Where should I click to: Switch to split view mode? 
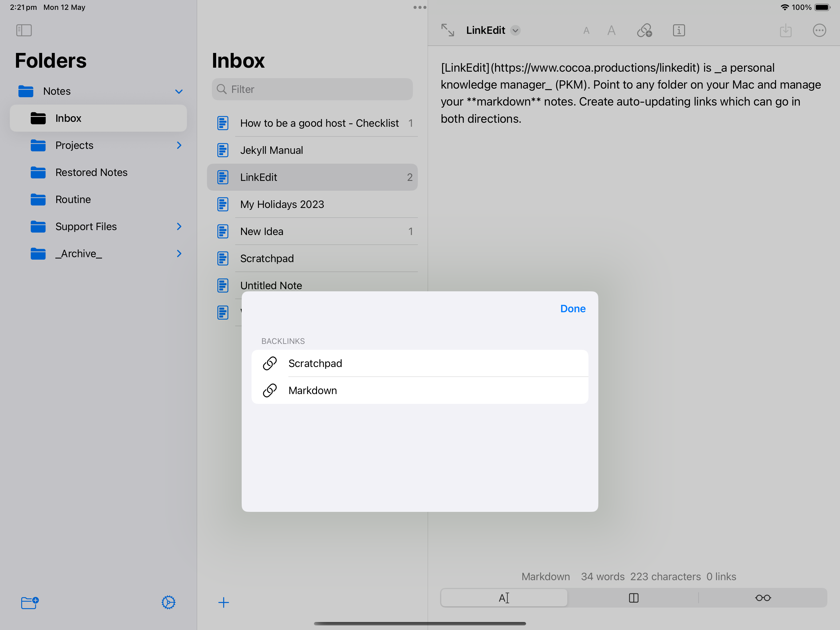pos(633,598)
